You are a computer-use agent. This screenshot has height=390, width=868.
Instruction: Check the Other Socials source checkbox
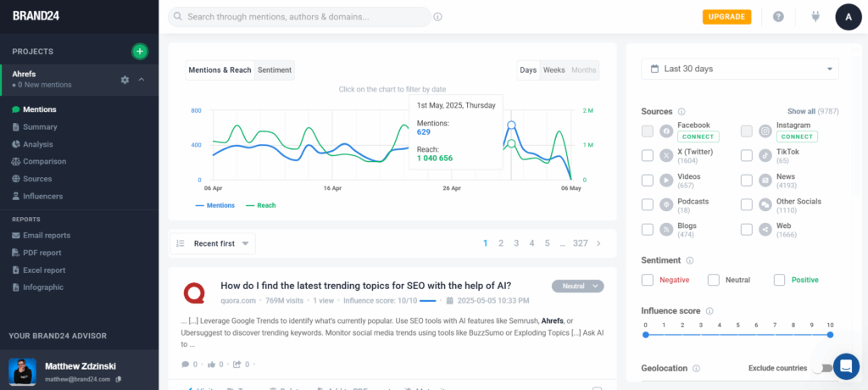(747, 205)
